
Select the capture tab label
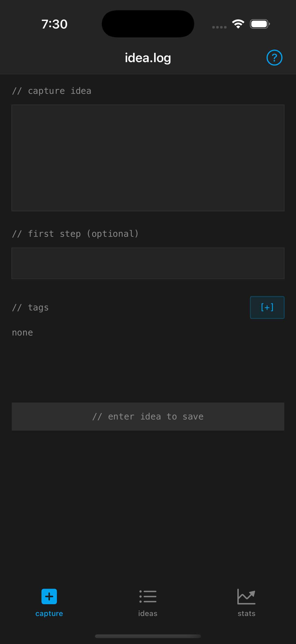click(49, 613)
